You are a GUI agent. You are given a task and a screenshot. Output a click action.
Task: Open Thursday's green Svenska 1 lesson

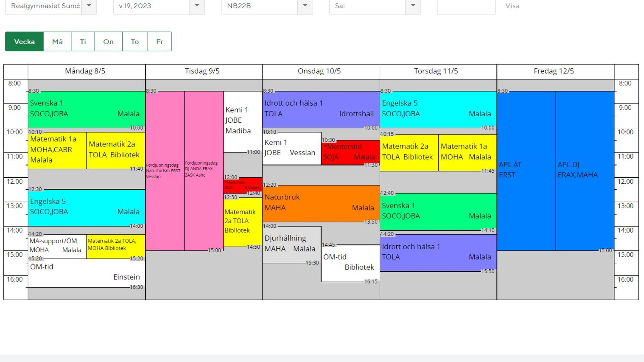[438, 212]
